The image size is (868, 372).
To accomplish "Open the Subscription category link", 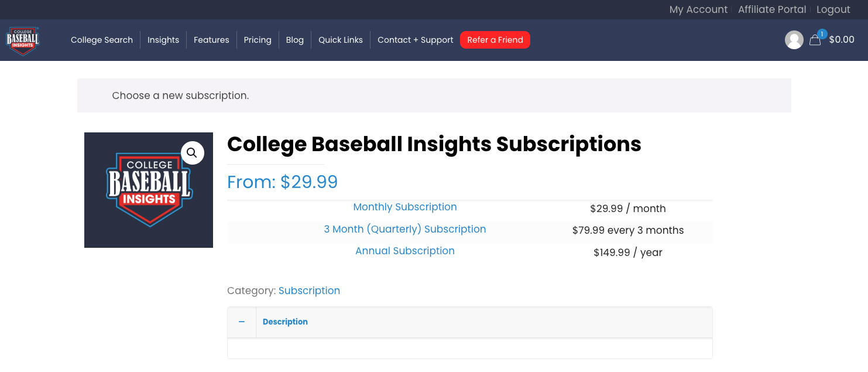I will pos(309,291).
